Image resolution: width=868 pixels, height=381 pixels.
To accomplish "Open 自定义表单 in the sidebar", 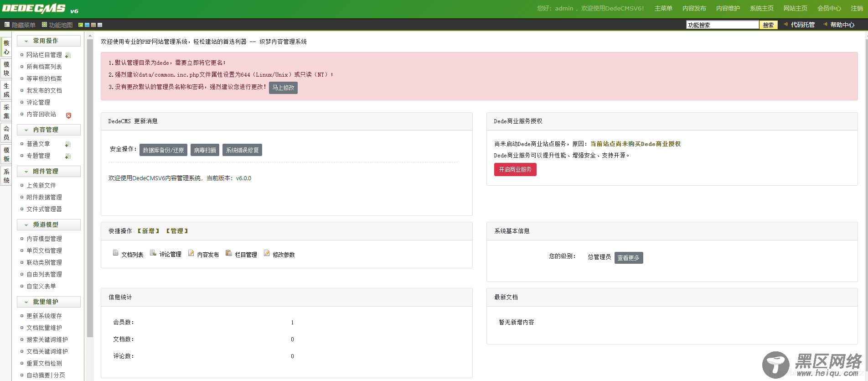I will [41, 286].
